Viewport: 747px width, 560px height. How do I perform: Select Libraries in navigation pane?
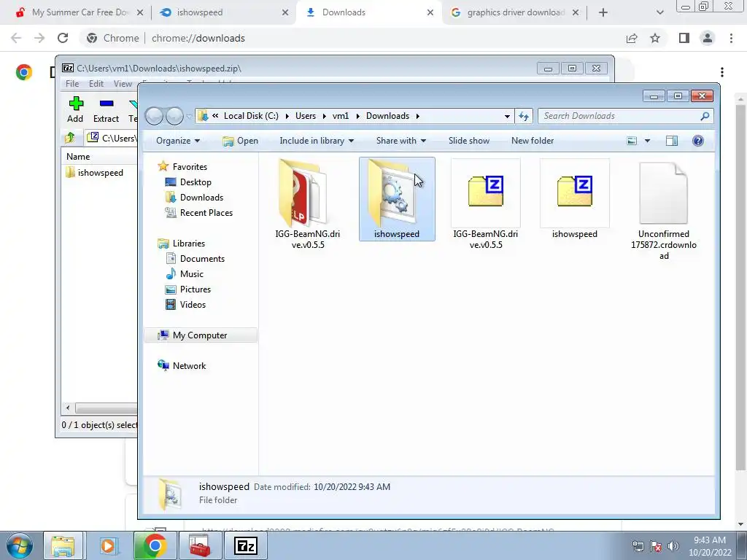tap(189, 244)
